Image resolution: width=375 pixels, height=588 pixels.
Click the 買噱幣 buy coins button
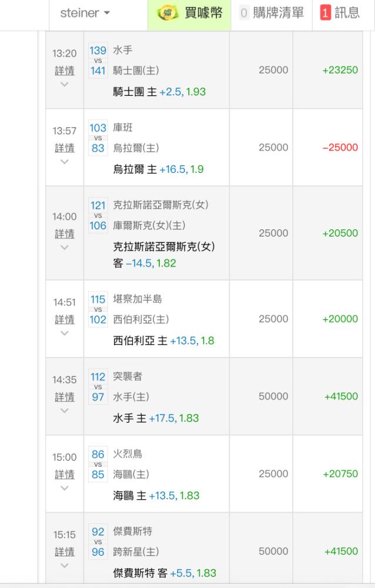pos(189,14)
